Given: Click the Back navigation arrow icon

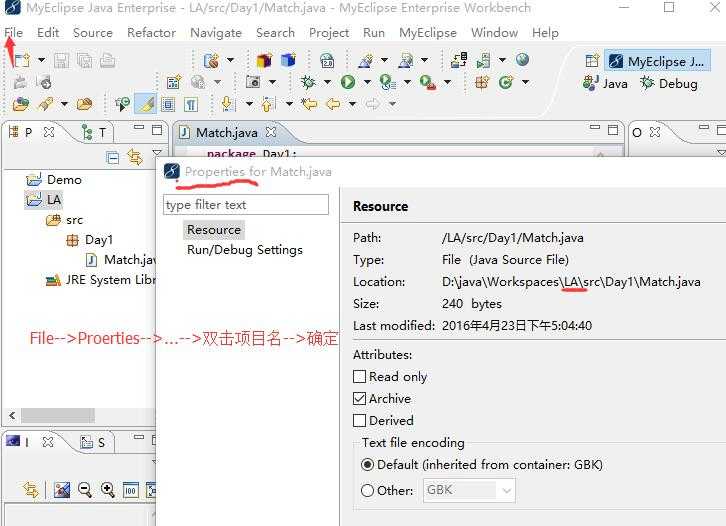Looking at the screenshot, I should [333, 104].
